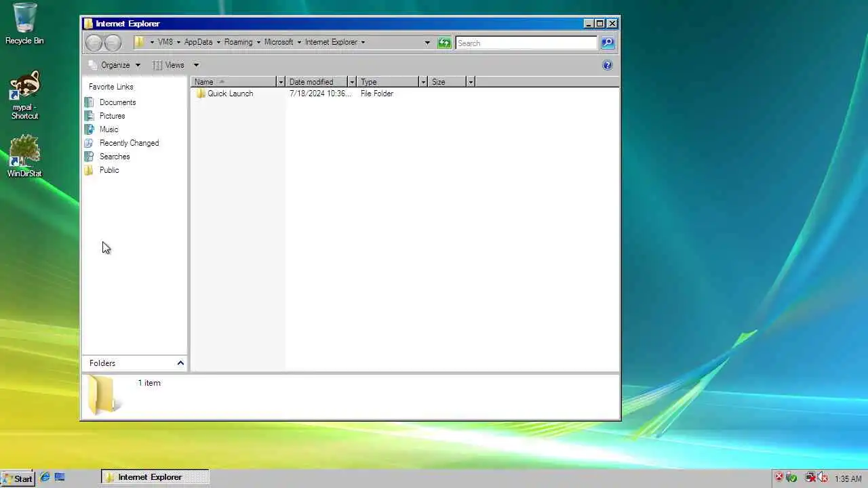This screenshot has width=868, height=488.
Task: Open the Date modified column filter dropdown
Action: click(351, 82)
